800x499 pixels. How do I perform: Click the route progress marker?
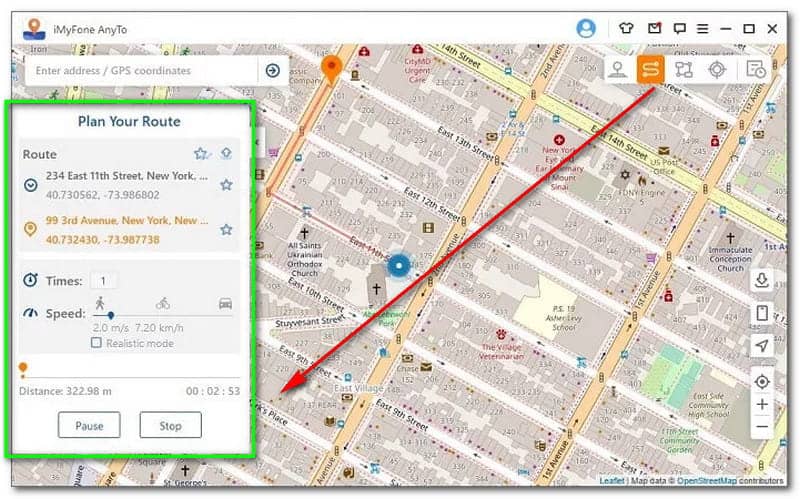[x=22, y=368]
